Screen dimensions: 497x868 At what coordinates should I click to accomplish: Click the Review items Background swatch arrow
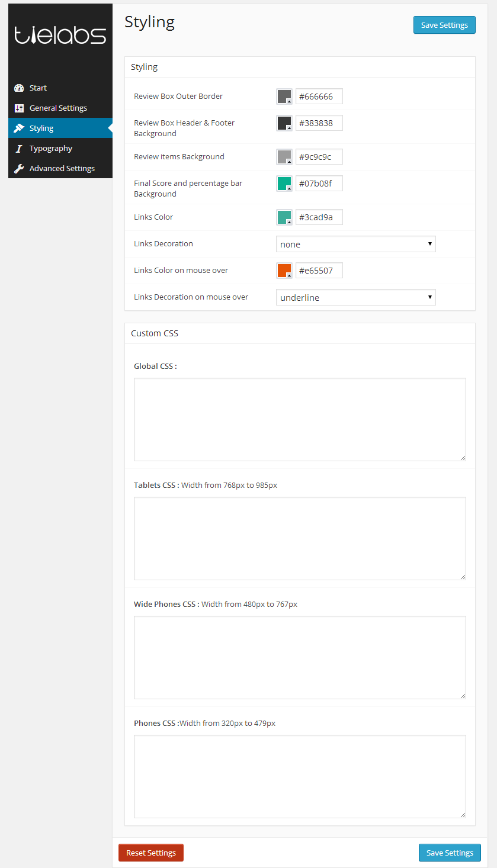point(290,161)
